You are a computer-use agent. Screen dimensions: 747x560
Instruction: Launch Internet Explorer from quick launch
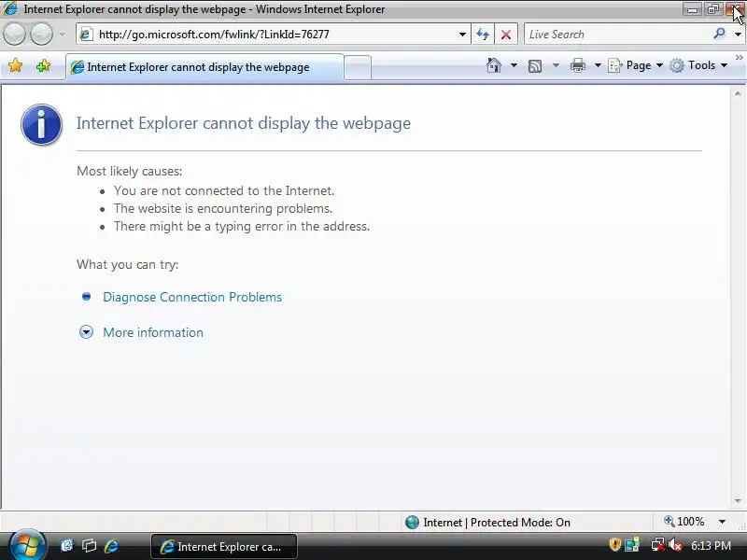click(111, 546)
